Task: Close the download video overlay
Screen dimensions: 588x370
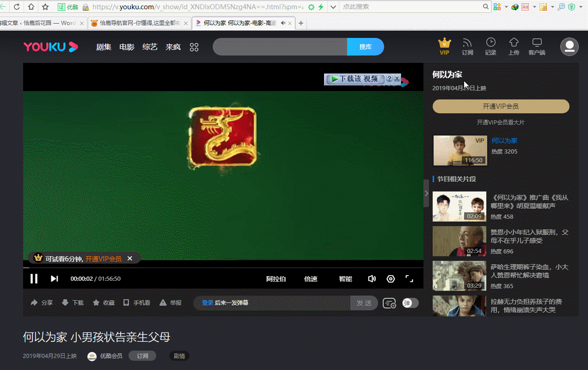Action: (397, 79)
